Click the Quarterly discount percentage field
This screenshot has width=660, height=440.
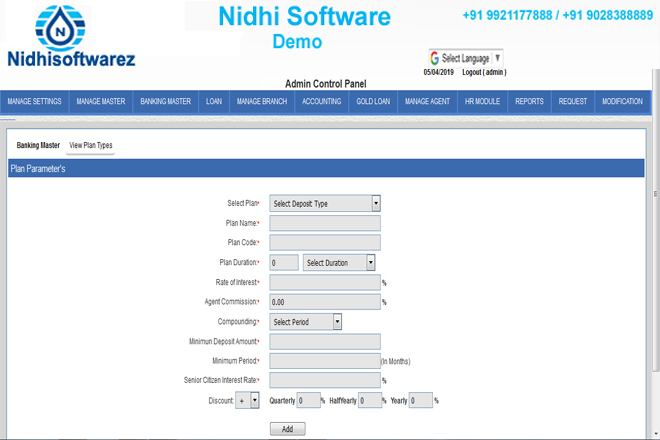pos(309,400)
